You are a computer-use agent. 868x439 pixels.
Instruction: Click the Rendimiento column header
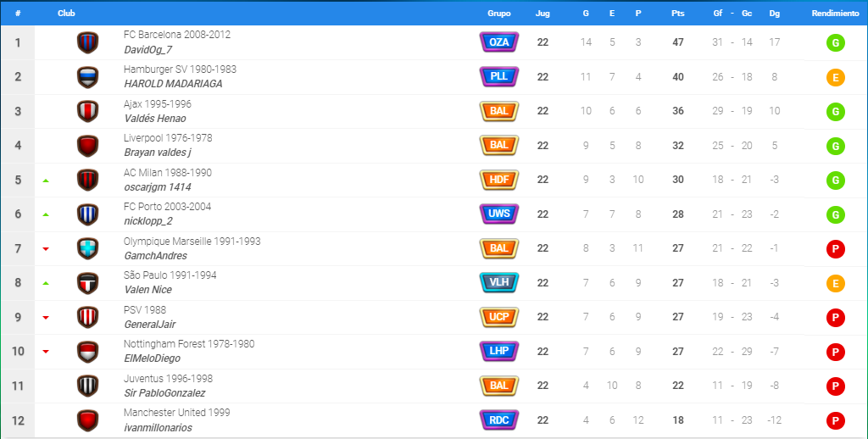pos(835,14)
